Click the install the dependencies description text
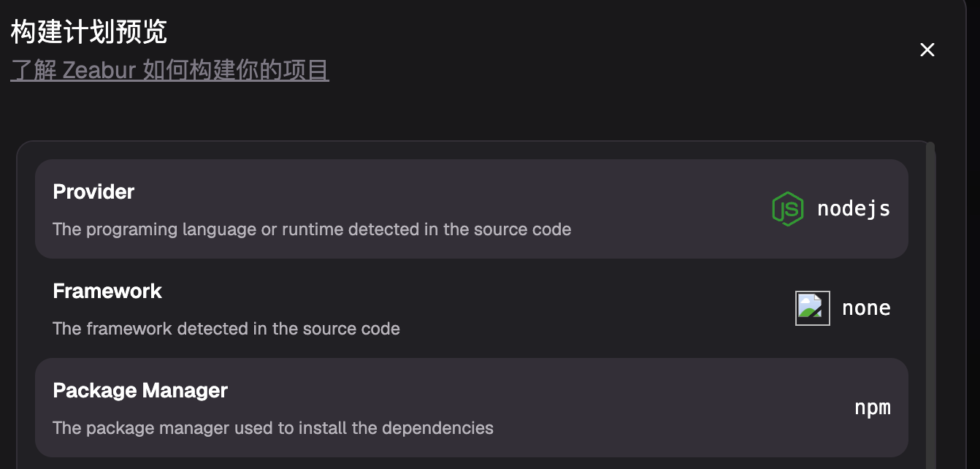The width and height of the screenshot is (980, 469). 273,428
